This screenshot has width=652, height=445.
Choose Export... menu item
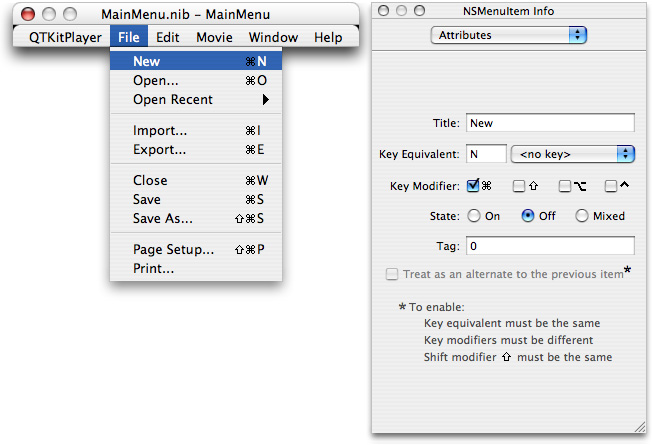(x=196, y=149)
